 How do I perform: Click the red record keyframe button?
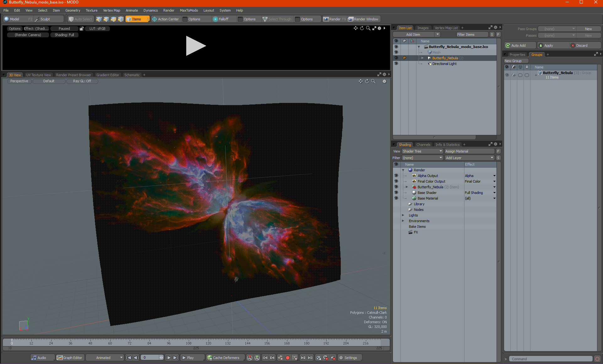coord(287,358)
